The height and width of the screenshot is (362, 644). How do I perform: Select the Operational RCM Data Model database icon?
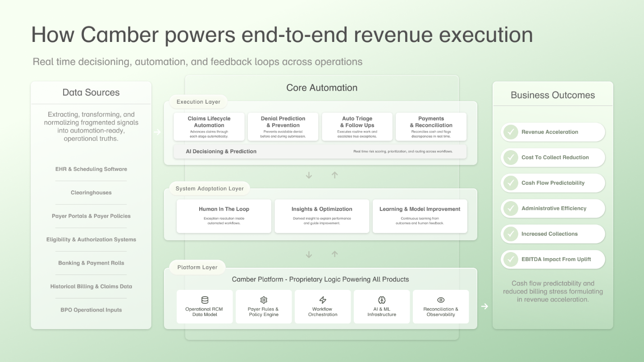(x=205, y=299)
